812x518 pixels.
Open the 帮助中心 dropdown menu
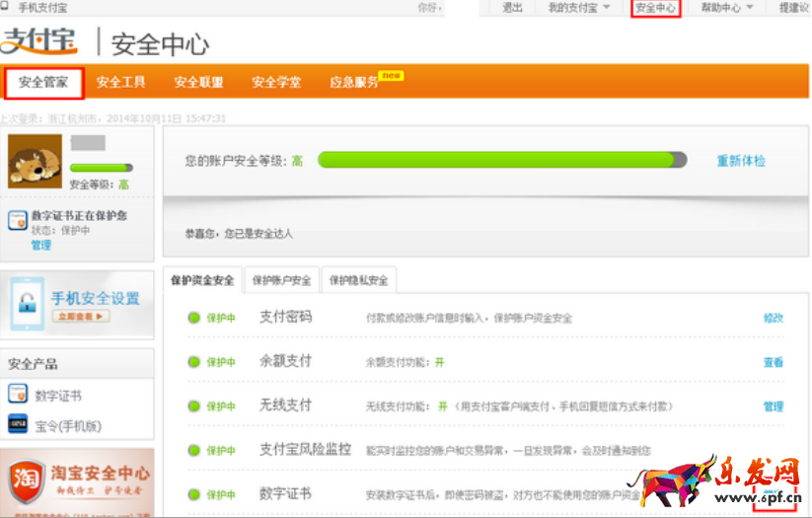(726, 8)
